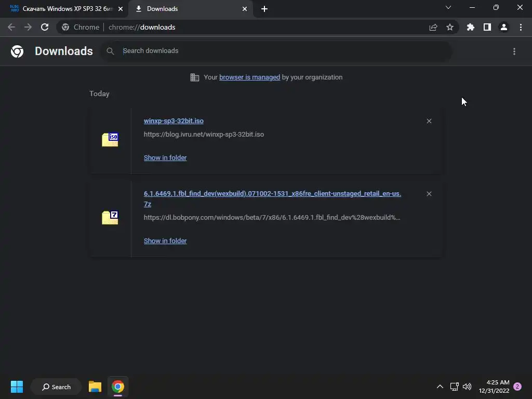This screenshot has height=399, width=532.
Task: Click the Today date heading
Action: 99,94
